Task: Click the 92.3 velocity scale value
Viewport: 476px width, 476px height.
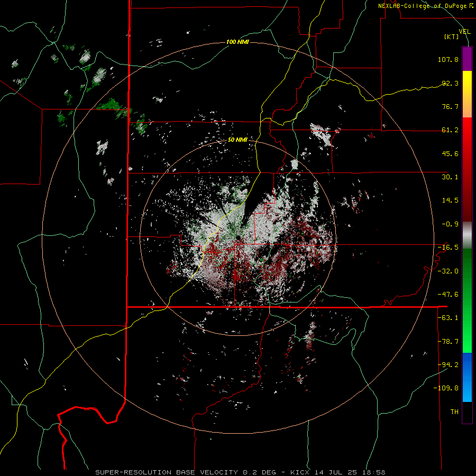Action: [x=450, y=83]
